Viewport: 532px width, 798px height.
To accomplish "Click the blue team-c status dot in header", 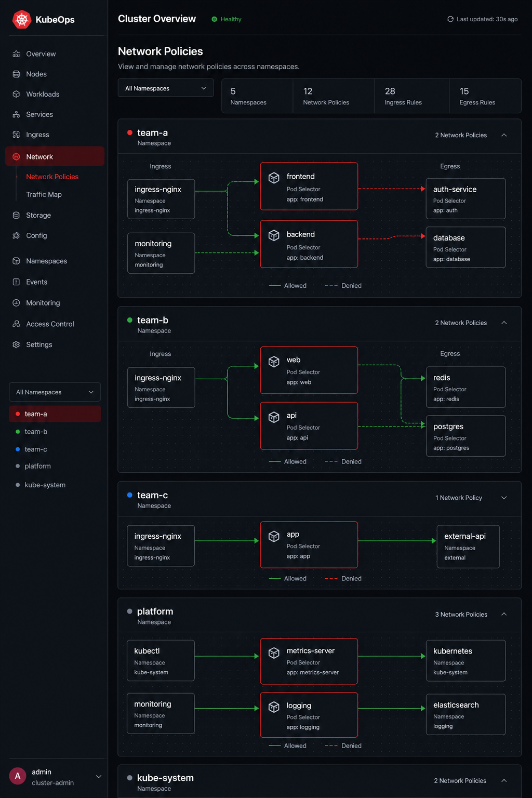I will (130, 495).
